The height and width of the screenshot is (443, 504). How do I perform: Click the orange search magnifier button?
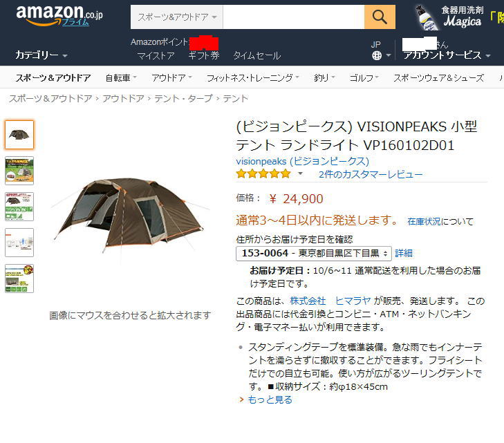380,17
